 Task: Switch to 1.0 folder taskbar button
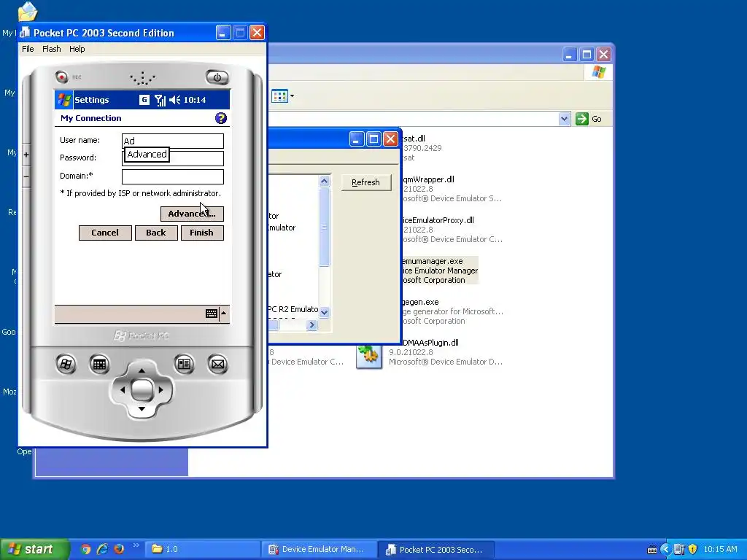[202, 549]
